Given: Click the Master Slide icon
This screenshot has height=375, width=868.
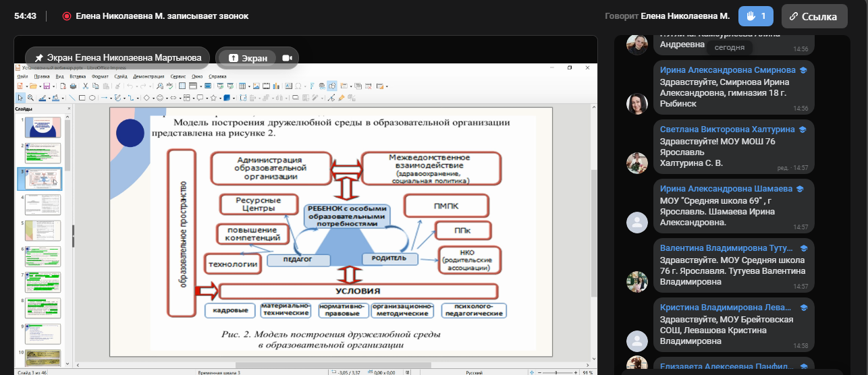Looking at the screenshot, I should click(x=208, y=86).
